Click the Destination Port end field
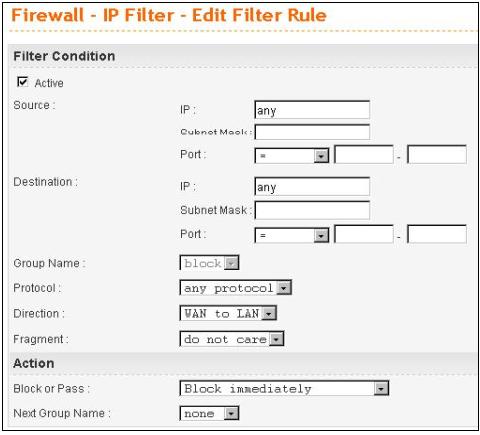 [x=437, y=234]
